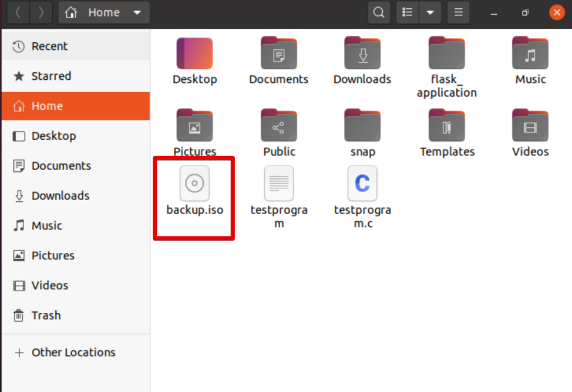Viewport: 572px width, 392px height.
Task: Open Videos from the sidebar
Action: (x=76, y=286)
